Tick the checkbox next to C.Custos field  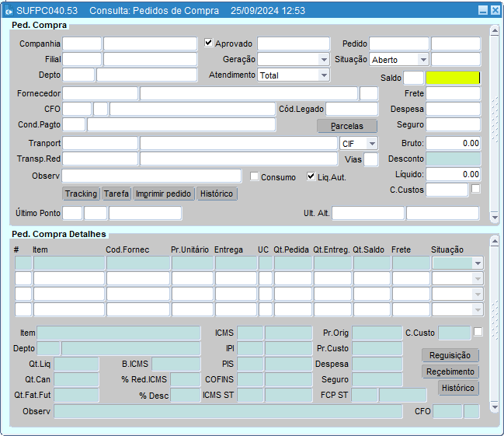(x=475, y=189)
